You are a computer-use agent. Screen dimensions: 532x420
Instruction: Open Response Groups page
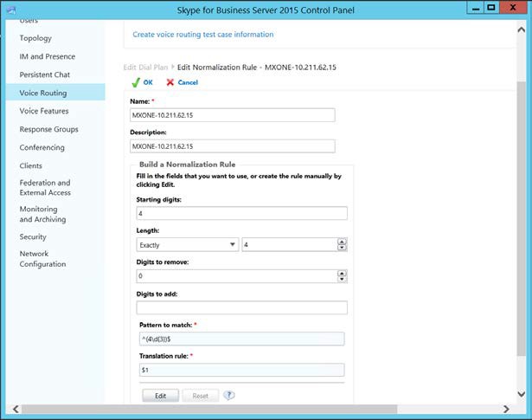click(x=48, y=129)
